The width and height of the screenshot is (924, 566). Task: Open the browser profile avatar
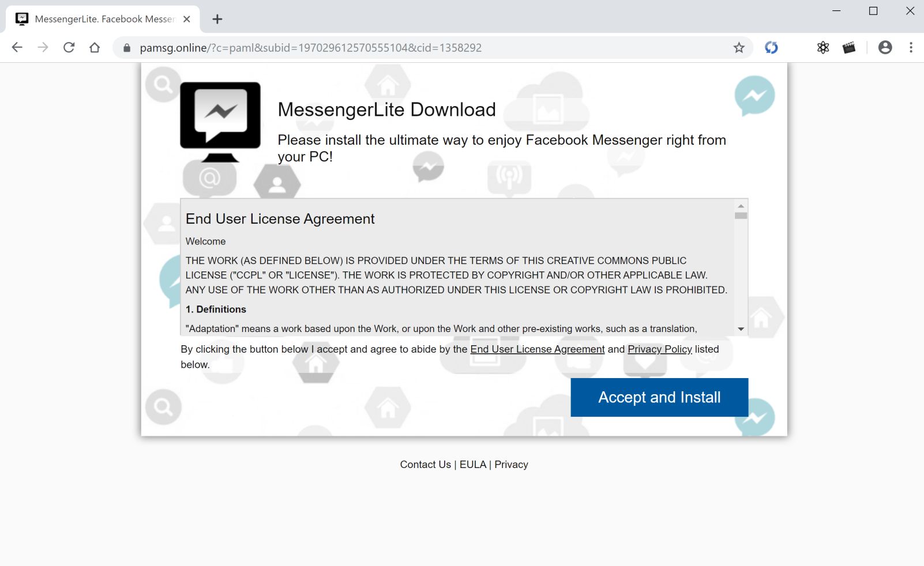(885, 48)
